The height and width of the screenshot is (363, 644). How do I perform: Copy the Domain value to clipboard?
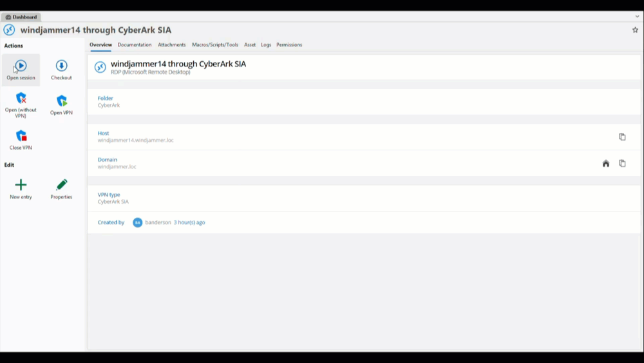(622, 163)
